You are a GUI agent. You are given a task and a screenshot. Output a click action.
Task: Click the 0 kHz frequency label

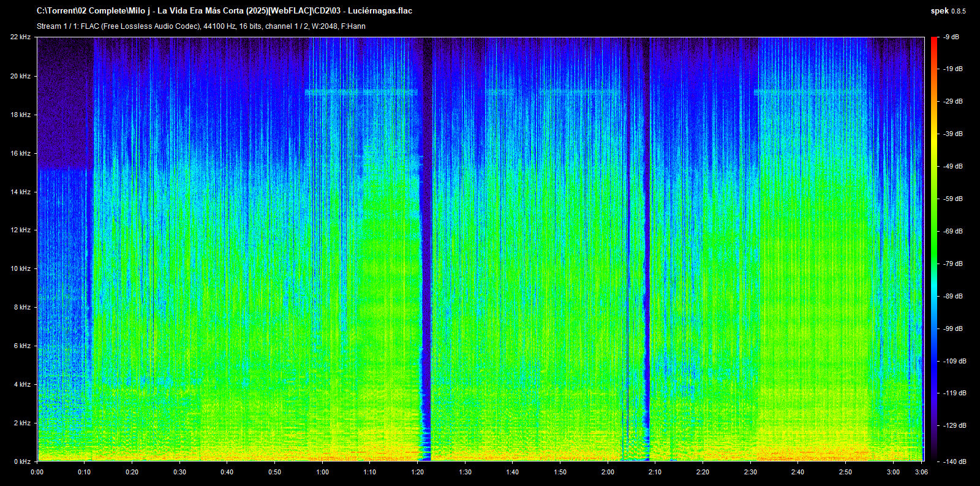[x=22, y=461]
